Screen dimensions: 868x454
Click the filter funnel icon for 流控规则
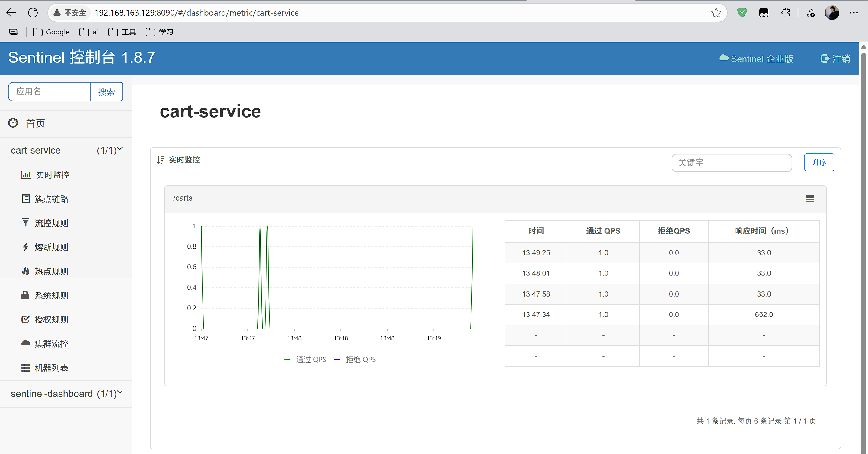click(x=26, y=223)
